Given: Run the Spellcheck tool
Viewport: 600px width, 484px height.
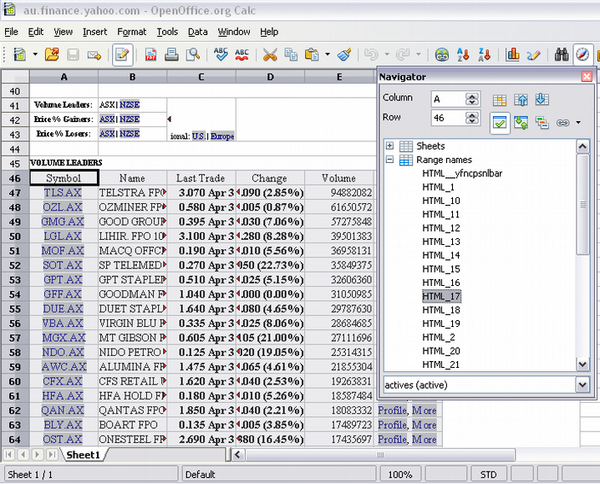Looking at the screenshot, I should point(220,55).
